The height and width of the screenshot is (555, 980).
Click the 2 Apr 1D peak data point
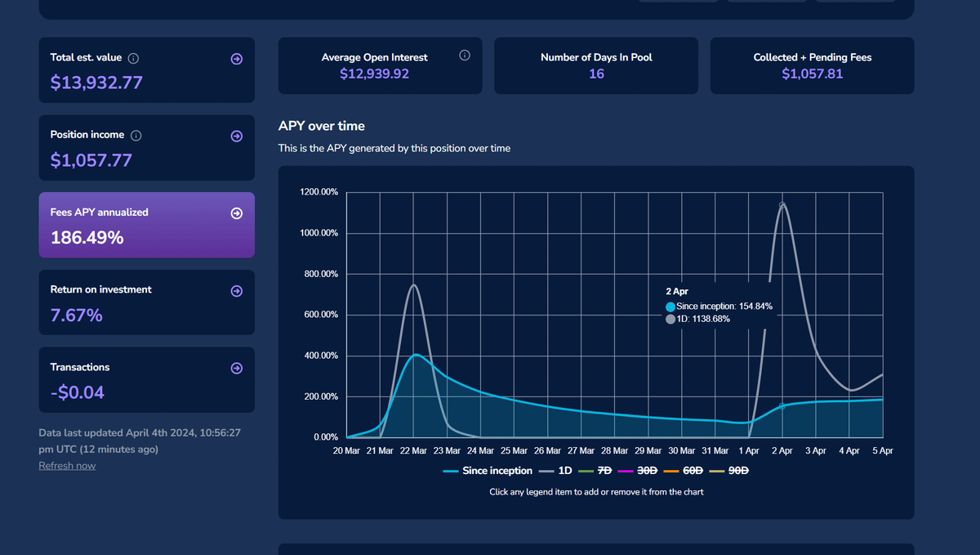pos(782,205)
